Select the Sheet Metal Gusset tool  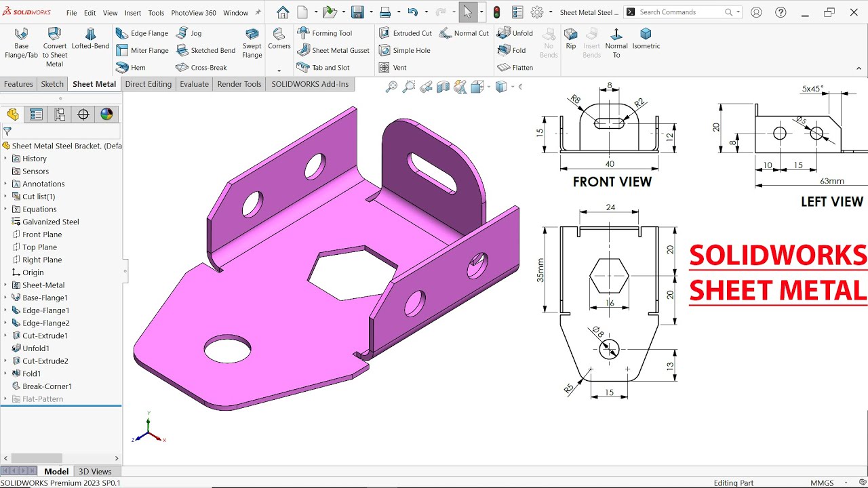(334, 50)
